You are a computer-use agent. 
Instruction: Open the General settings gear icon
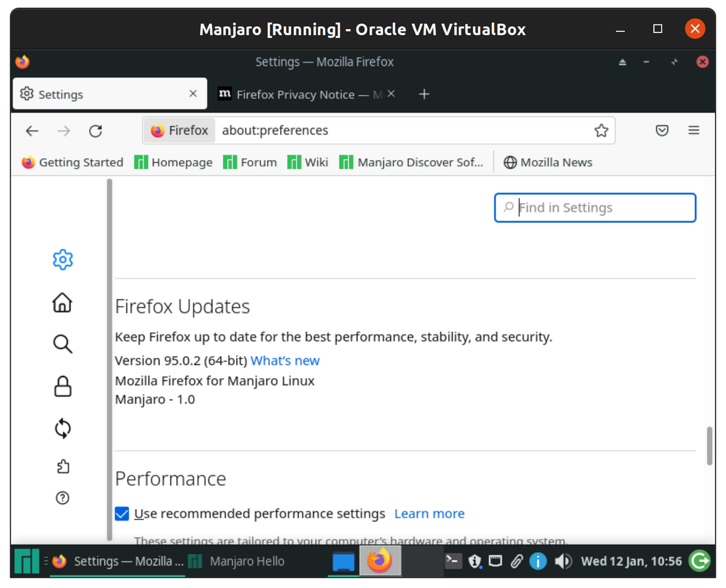pyautogui.click(x=63, y=260)
